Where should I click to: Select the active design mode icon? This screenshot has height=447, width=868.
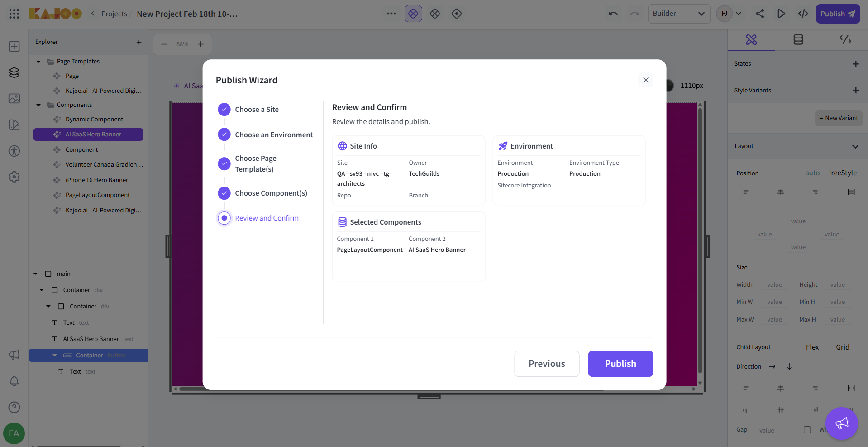click(x=413, y=14)
